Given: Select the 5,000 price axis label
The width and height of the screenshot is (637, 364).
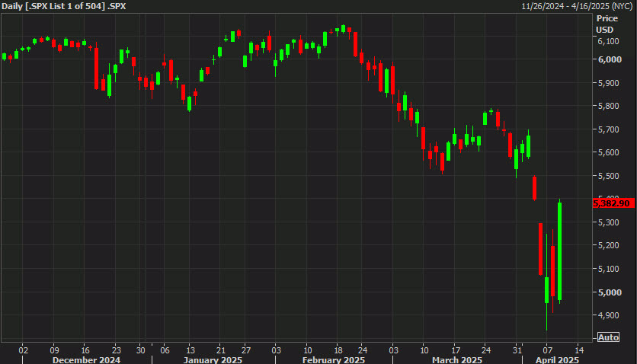Looking at the screenshot, I should (x=610, y=292).
